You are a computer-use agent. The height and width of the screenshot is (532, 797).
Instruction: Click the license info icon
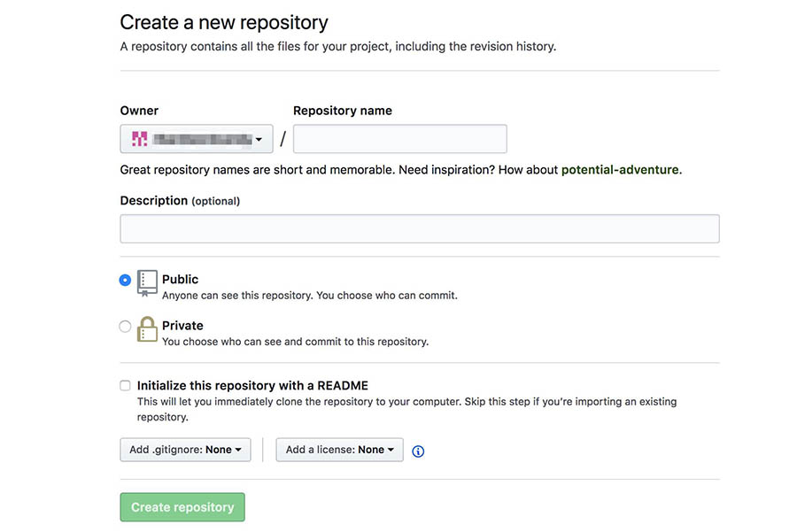418,451
